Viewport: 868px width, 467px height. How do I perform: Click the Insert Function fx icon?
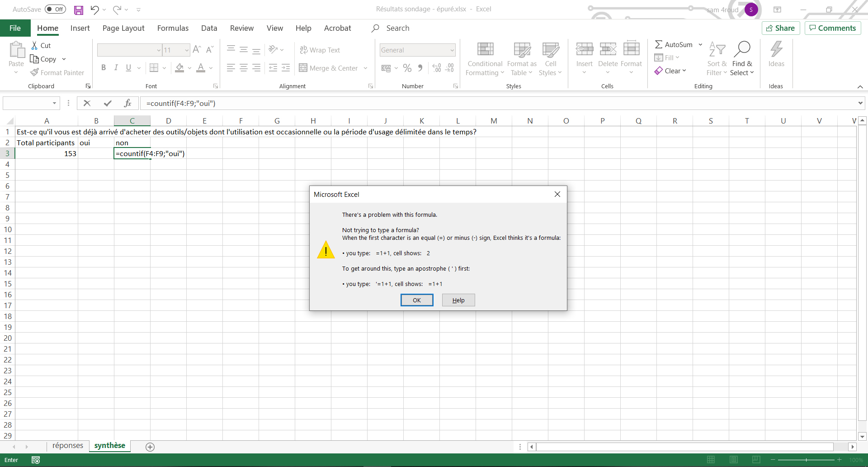pyautogui.click(x=128, y=103)
